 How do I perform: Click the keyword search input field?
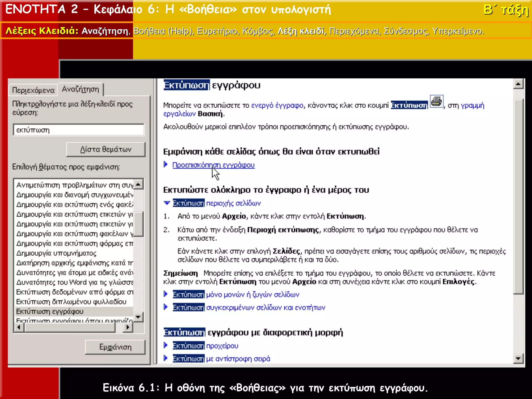(x=79, y=130)
